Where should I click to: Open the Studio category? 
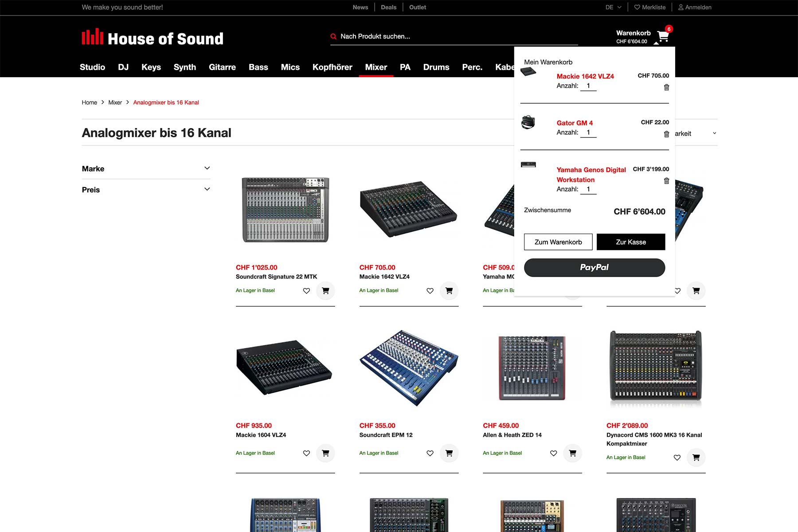pyautogui.click(x=92, y=67)
